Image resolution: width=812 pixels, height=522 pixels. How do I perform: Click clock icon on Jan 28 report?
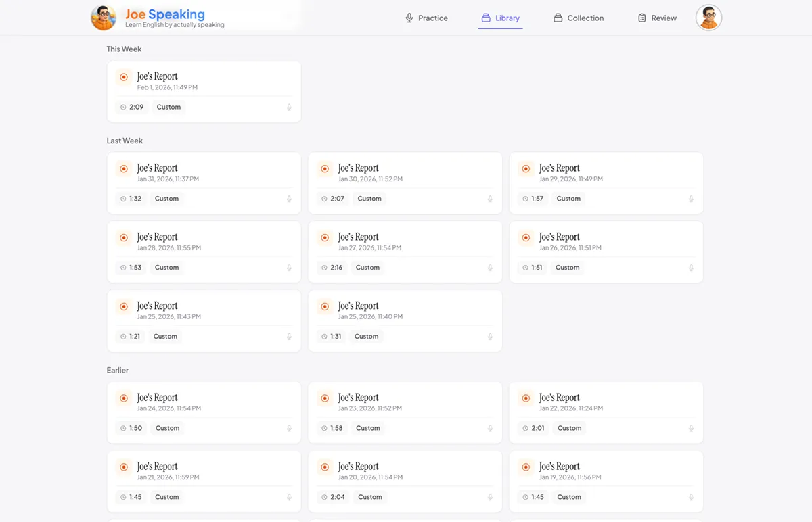pyautogui.click(x=123, y=268)
